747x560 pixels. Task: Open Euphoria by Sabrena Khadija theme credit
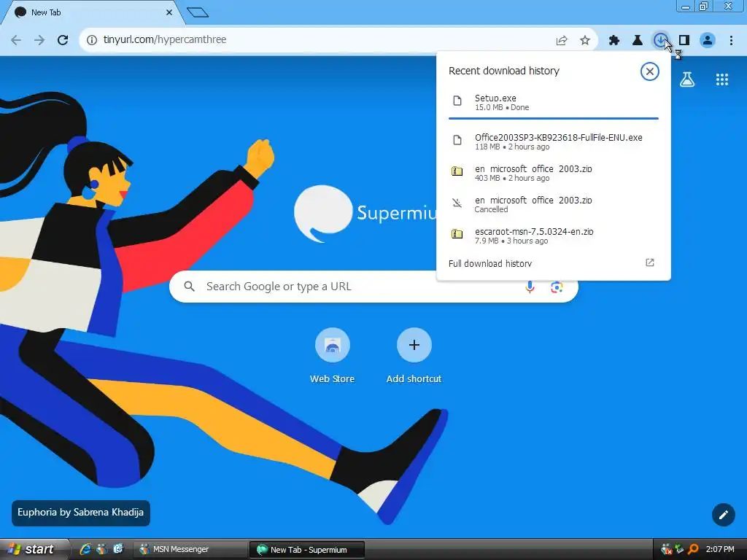pos(80,513)
